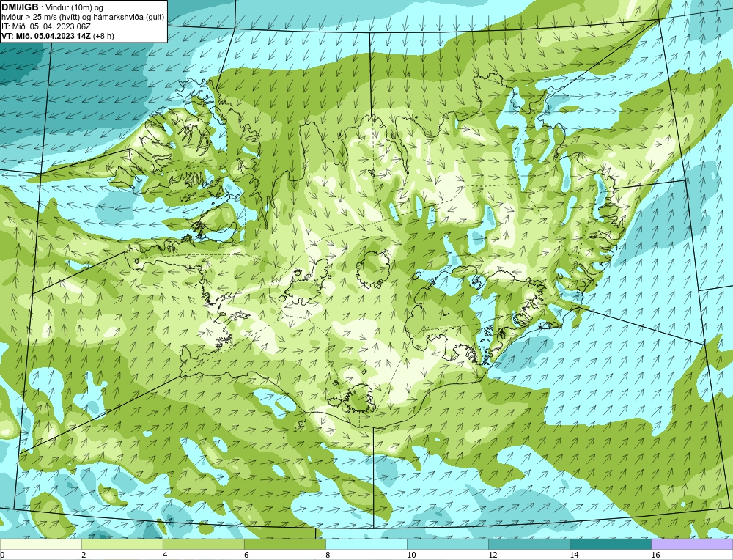The image size is (733, 560).
Task: Click the 8–10 m/s light cyan color swatch
Action: coord(366,545)
